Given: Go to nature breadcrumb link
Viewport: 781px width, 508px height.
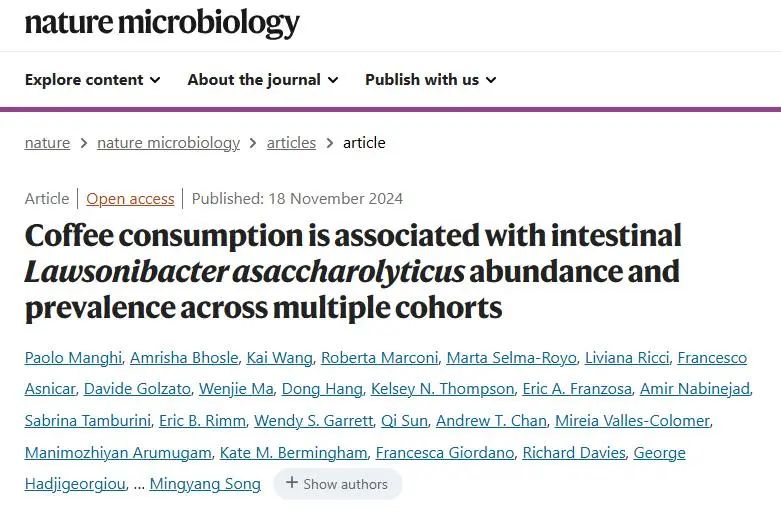Looking at the screenshot, I should pyautogui.click(x=47, y=143).
